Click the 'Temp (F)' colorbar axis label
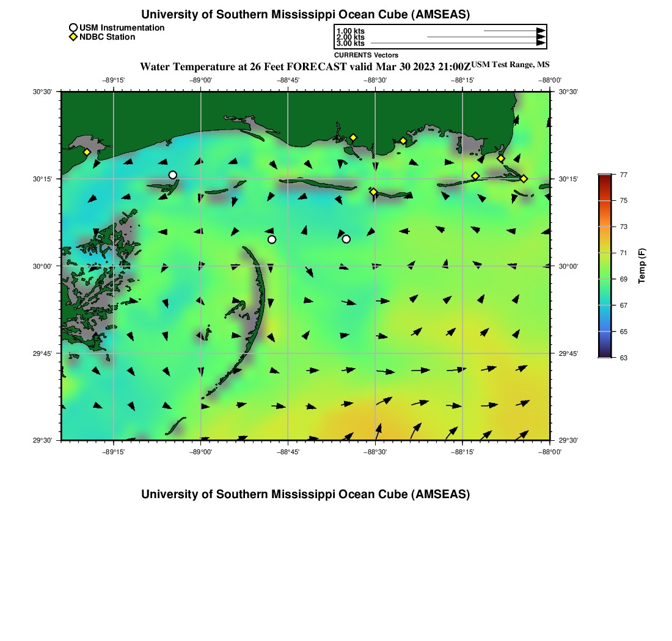This screenshot has width=672, height=641. [x=641, y=266]
